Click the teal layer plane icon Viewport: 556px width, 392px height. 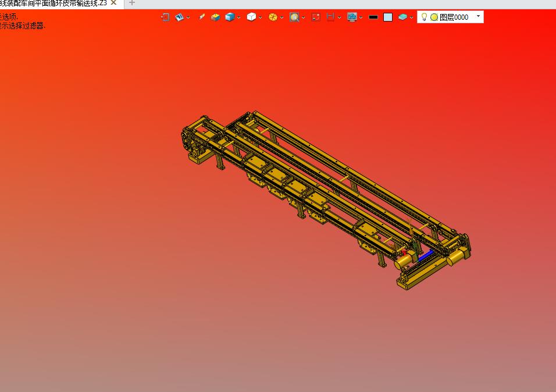[x=402, y=17]
